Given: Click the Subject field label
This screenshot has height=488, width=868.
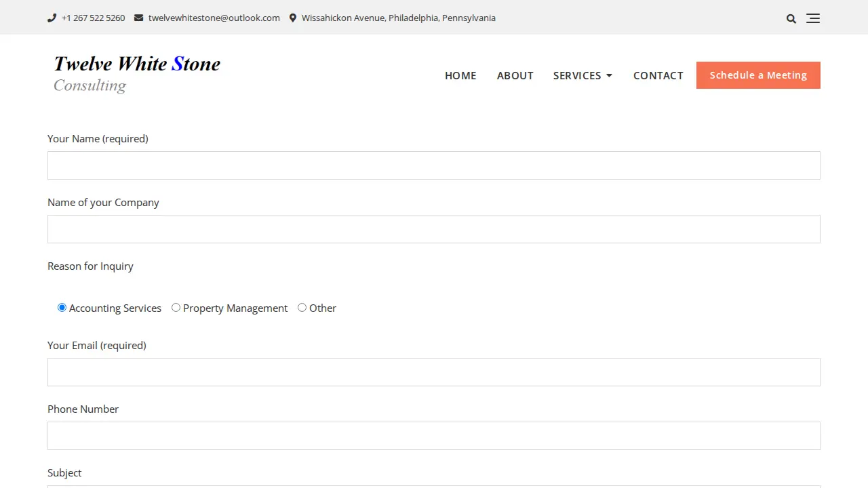Looking at the screenshot, I should click(x=64, y=473).
